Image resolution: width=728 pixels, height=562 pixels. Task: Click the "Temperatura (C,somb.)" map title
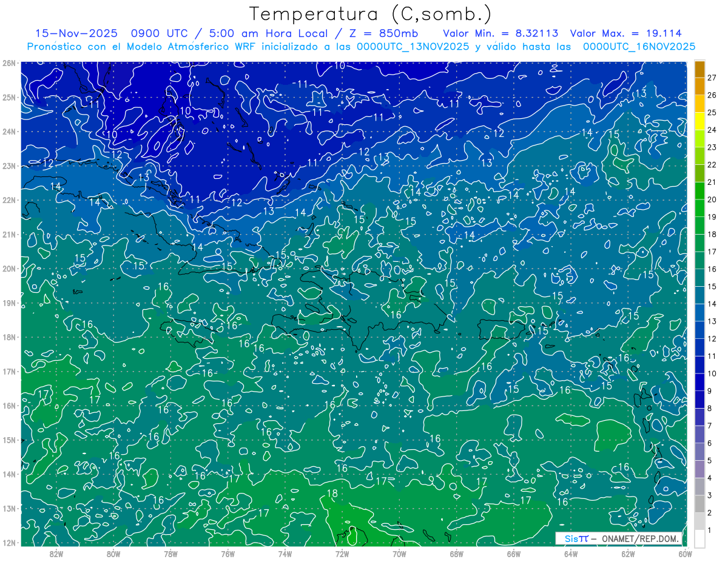tap(371, 15)
